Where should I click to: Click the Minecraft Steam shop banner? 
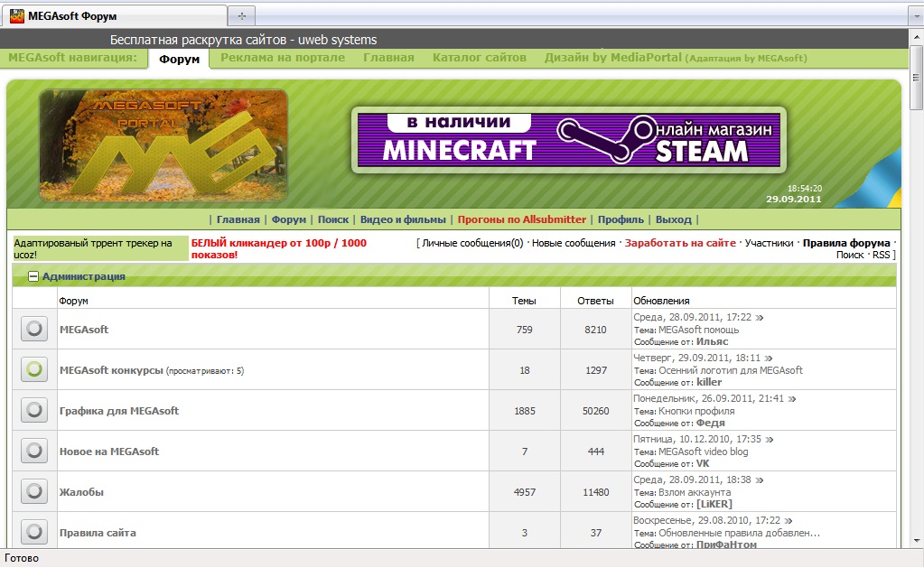click(569, 140)
